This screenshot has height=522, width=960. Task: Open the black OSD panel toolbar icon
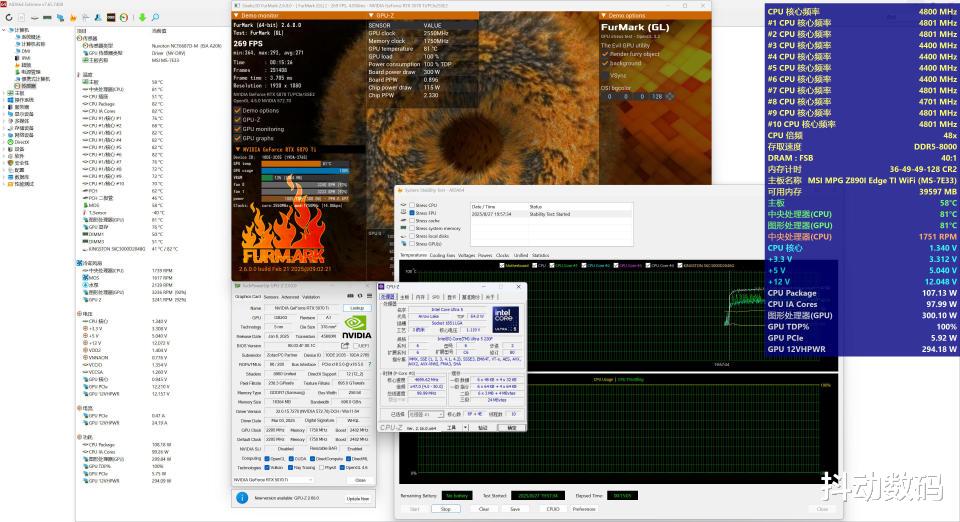click(x=111, y=17)
